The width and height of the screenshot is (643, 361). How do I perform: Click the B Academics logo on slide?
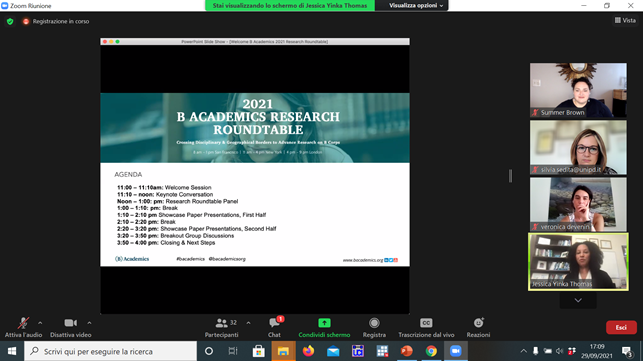pos(132,259)
